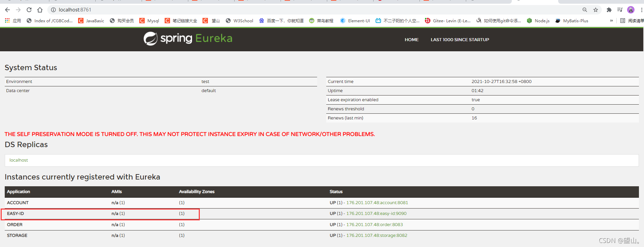Select the EASY-ID application cell
This screenshot has width=644, height=247.
point(16,213)
